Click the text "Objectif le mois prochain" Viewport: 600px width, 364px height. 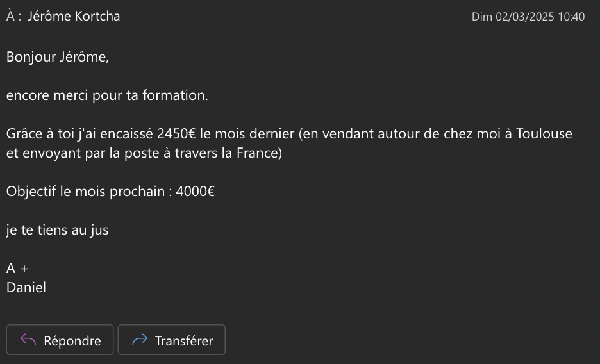click(x=85, y=192)
